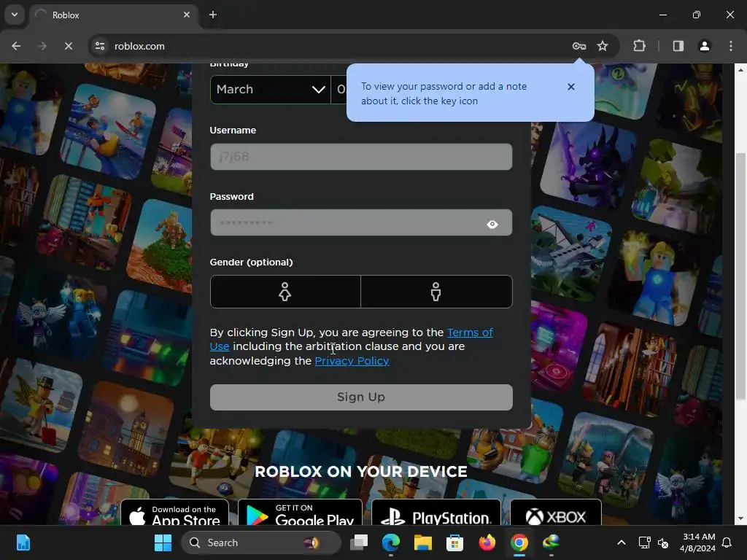Switch to the Roblox tab
Image resolution: width=747 pixels, height=560 pixels.
click(x=115, y=15)
